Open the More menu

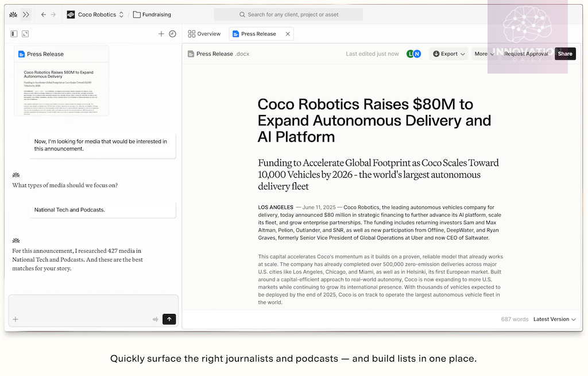click(484, 53)
